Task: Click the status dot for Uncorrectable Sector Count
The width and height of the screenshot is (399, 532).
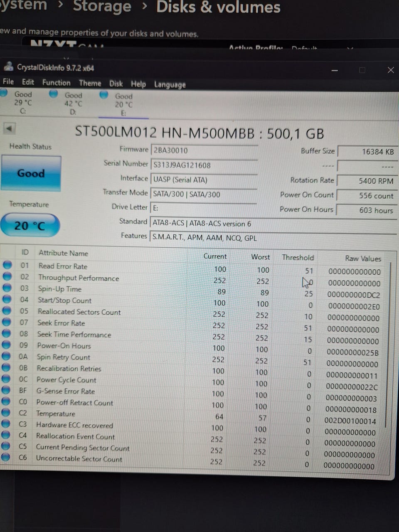Action: click(x=5, y=457)
